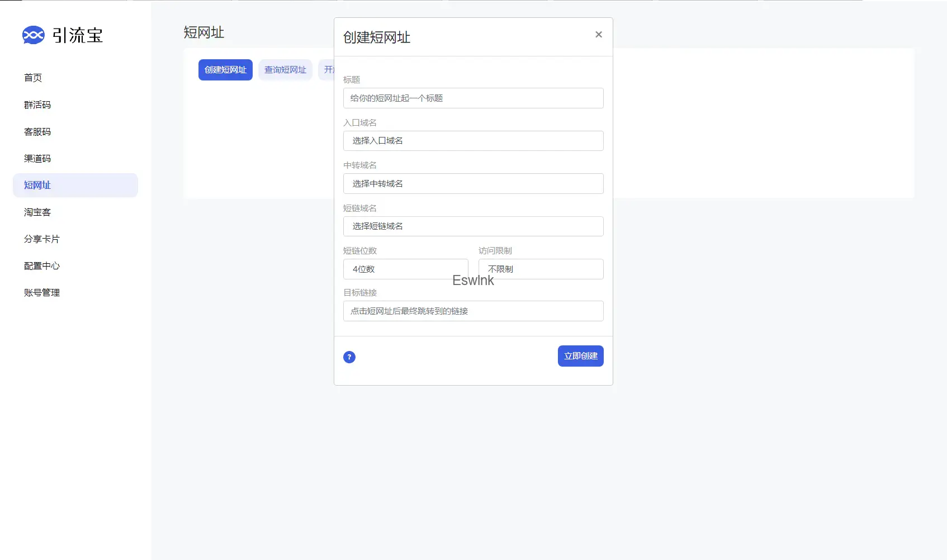Click the 创建短网址 toolbar button
The height and width of the screenshot is (560, 947).
(225, 70)
